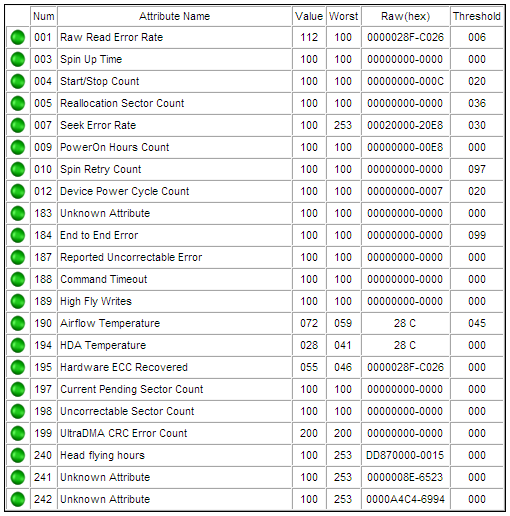Screen dimensions: 510x516
Task: Click green status icon for End to End Error
Action: (x=18, y=235)
